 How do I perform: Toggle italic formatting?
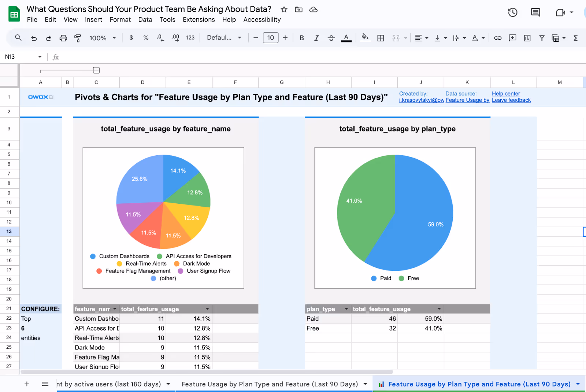coord(316,38)
